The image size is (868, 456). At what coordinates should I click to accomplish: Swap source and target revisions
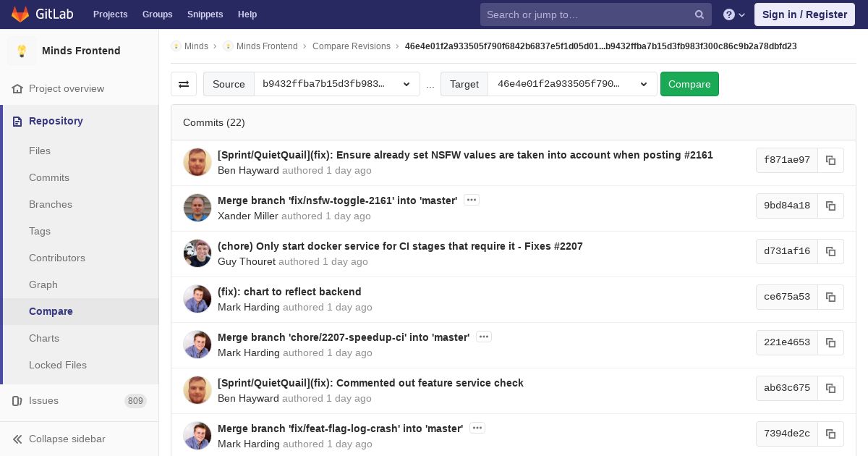[184, 84]
